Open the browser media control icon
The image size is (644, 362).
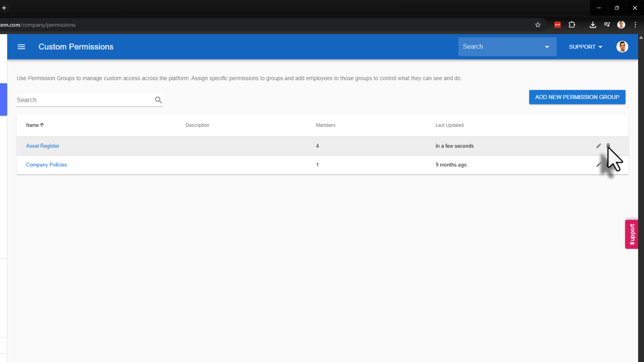pyautogui.click(x=607, y=25)
